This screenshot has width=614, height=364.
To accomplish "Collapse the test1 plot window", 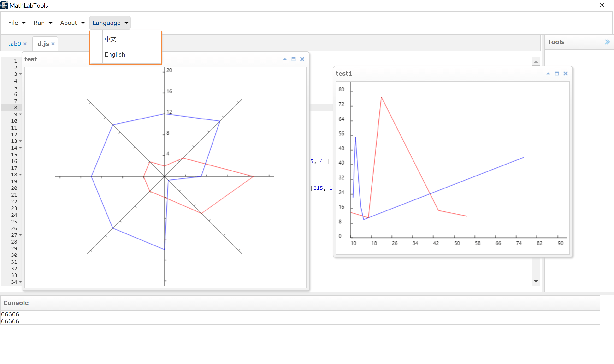I will tap(548, 73).
